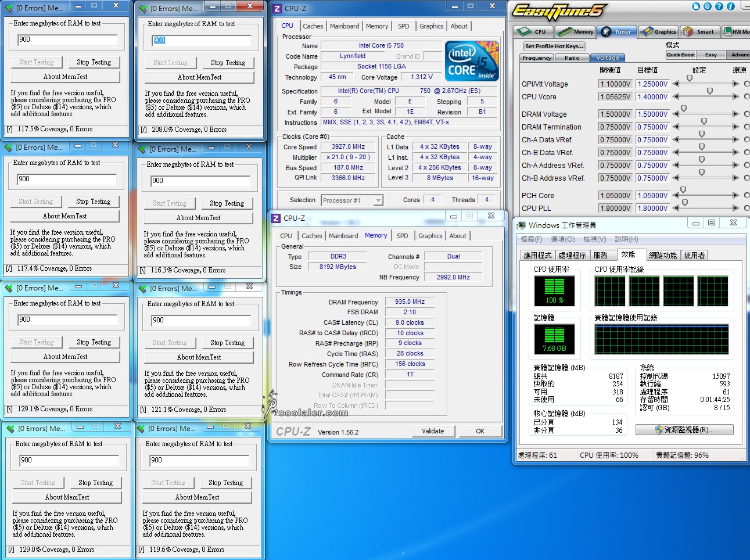Click the Validate button in CPU-Z

tap(433, 431)
